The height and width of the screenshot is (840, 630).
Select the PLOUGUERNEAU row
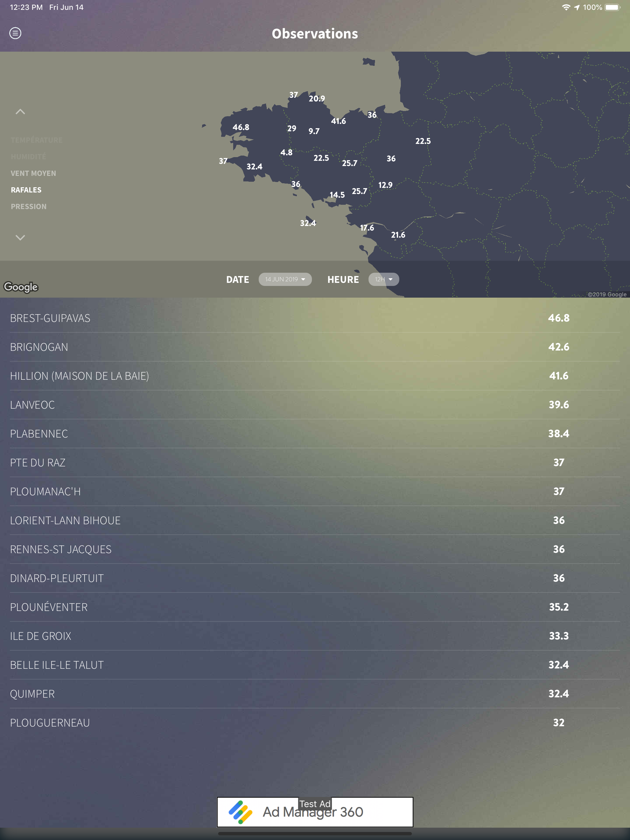point(315,723)
